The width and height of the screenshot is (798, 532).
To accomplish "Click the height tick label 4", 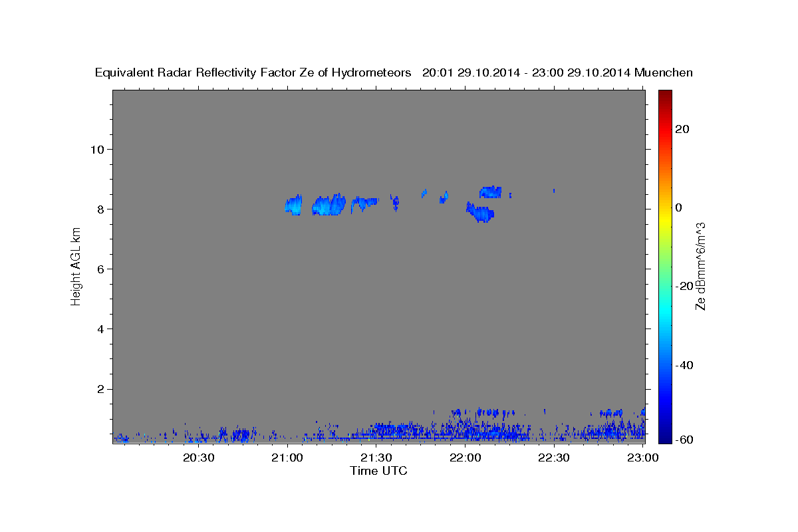I will (x=100, y=329).
